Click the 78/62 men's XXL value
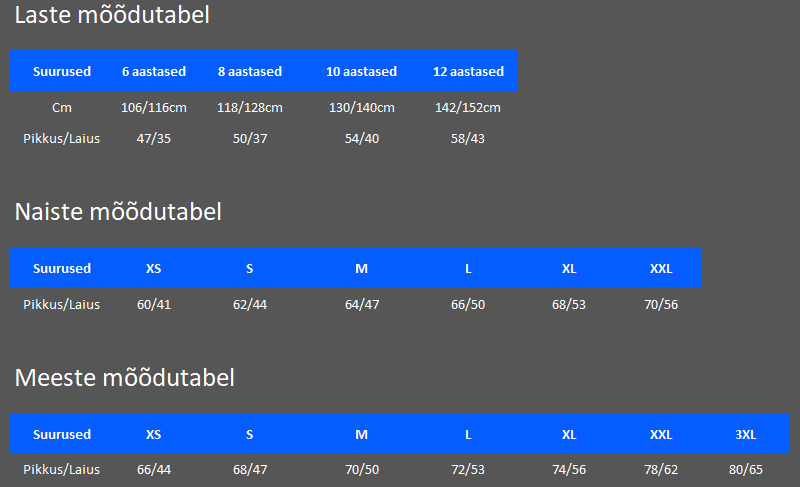800x487 pixels. [x=661, y=469]
